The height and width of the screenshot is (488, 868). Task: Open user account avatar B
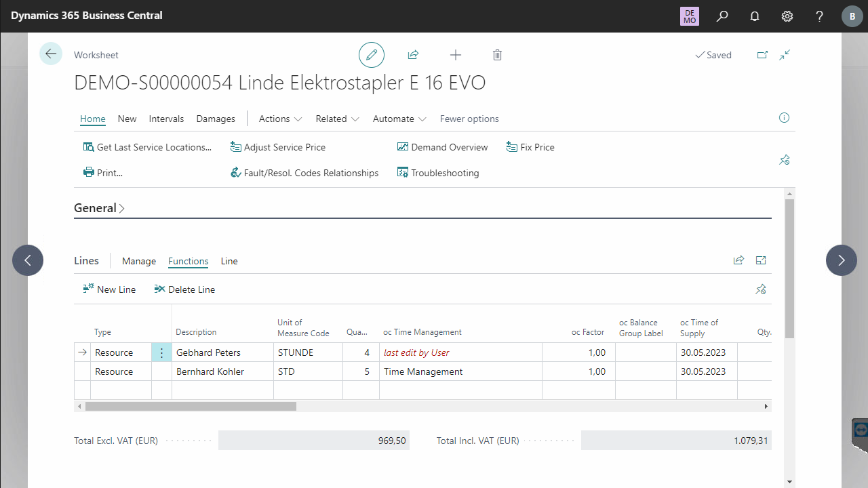852,16
